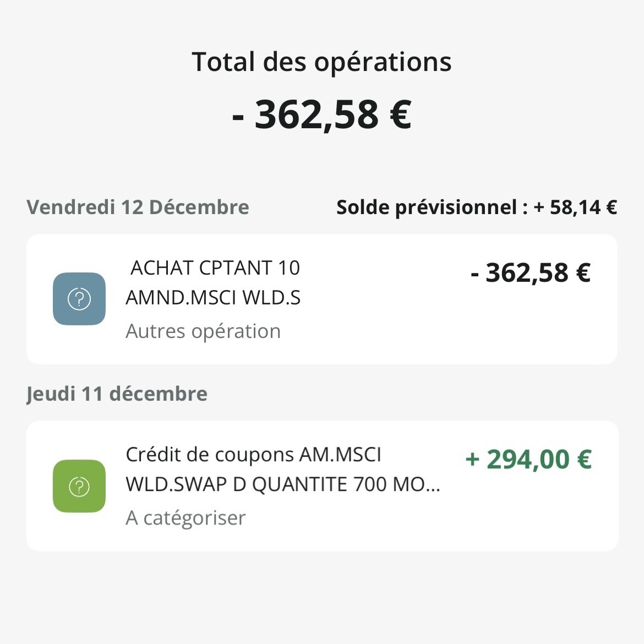Click the debit amount in the ACHAT card
Viewport: 644px width, 644px height.
(x=531, y=272)
